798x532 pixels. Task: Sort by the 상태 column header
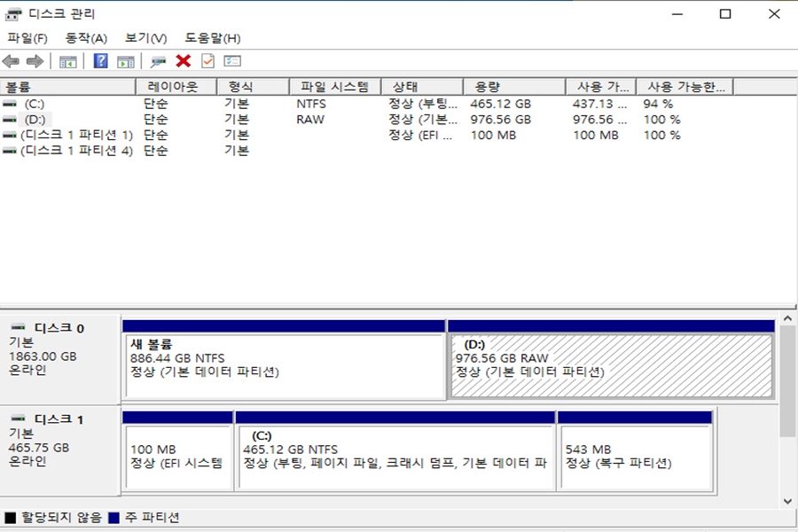422,87
